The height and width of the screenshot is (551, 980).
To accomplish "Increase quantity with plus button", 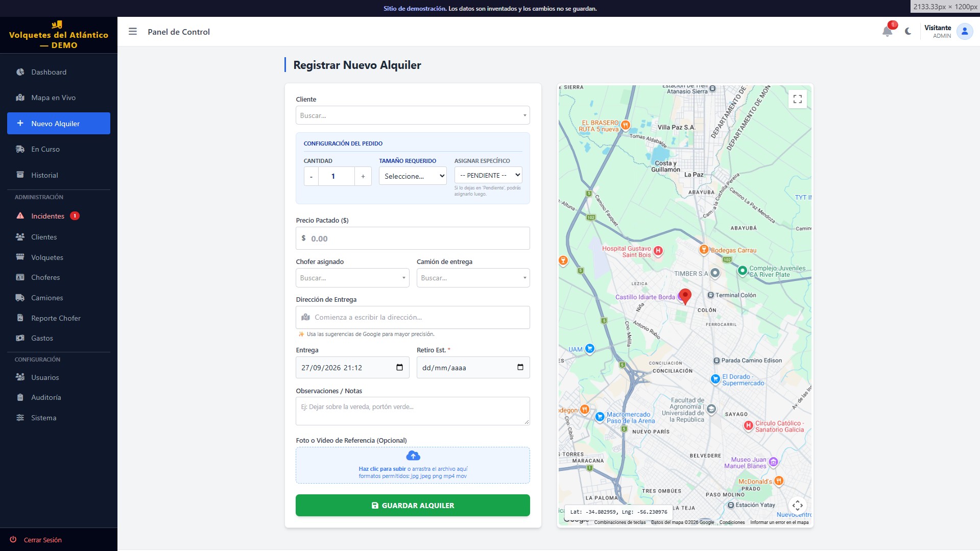I will (363, 176).
